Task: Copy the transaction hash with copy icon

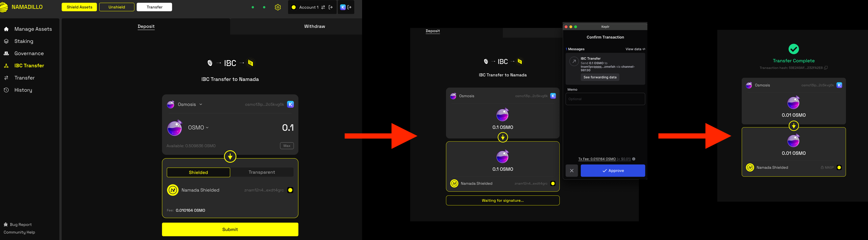Action: tap(826, 68)
